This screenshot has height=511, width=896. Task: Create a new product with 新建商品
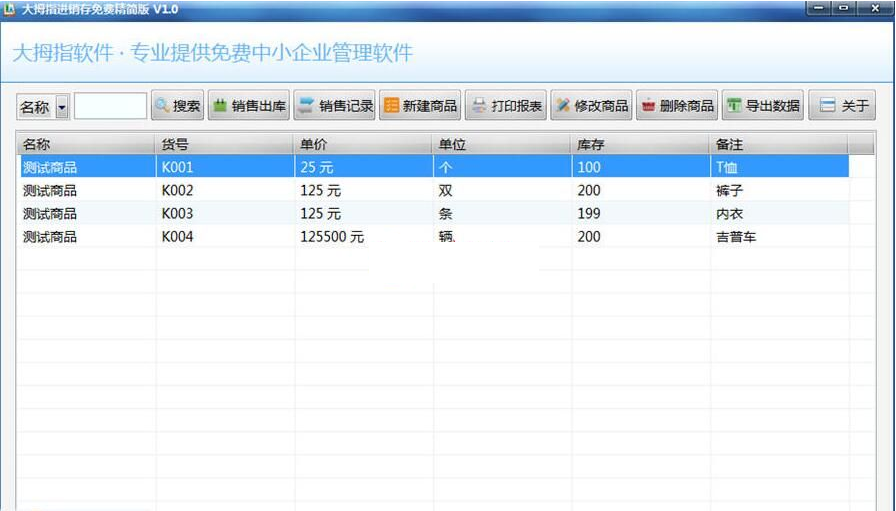(420, 106)
